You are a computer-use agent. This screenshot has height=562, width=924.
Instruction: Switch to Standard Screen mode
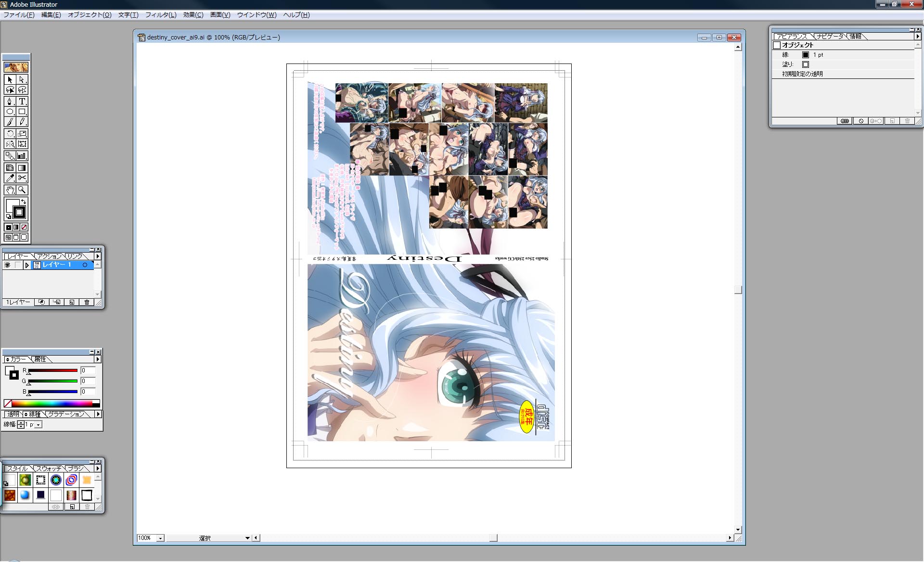coord(8,237)
